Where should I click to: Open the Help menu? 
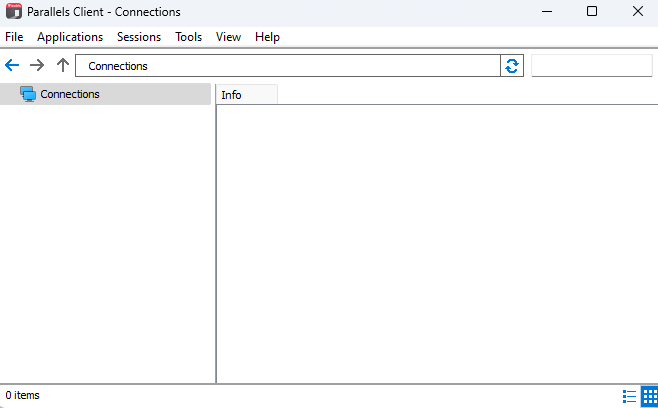(267, 37)
